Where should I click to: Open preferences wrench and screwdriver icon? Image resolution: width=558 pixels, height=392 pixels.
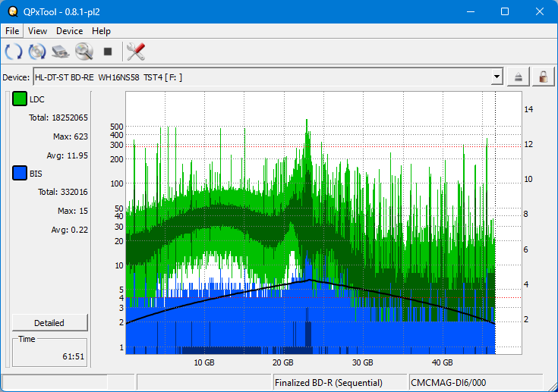coord(136,52)
